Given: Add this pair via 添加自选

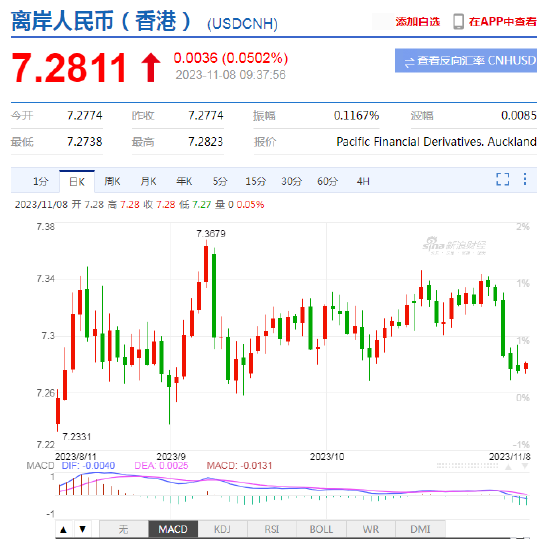Looking at the screenshot, I should pos(417,22).
